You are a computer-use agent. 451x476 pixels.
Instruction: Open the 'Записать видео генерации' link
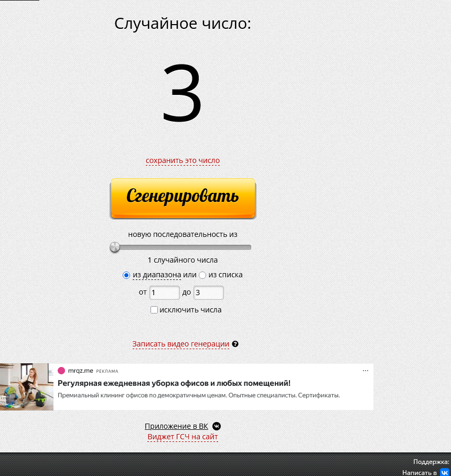[180, 344]
